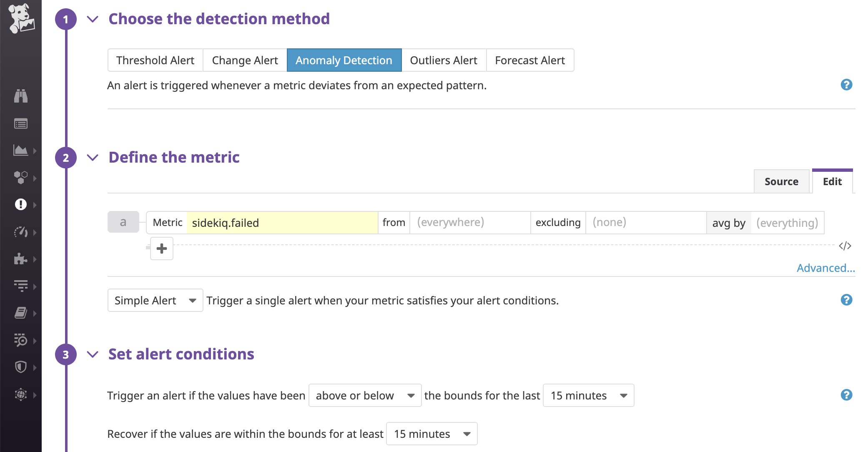The height and width of the screenshot is (452, 868).
Task: Select the Change Alert option
Action: pyautogui.click(x=245, y=60)
